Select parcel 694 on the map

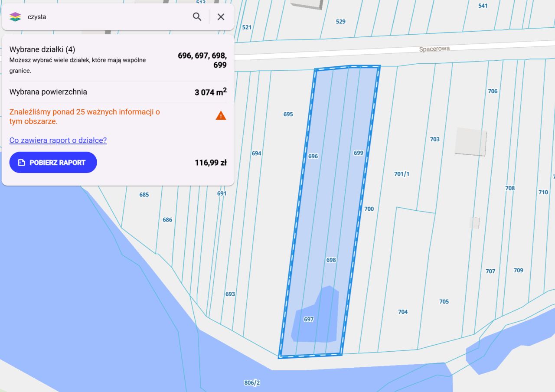[257, 154]
